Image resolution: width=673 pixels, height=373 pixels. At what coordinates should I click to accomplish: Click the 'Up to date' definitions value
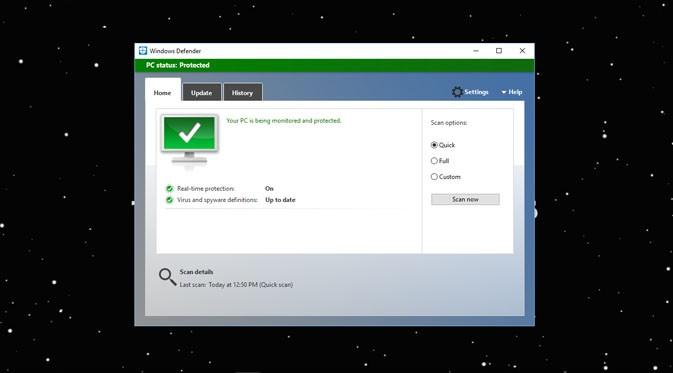tap(280, 200)
